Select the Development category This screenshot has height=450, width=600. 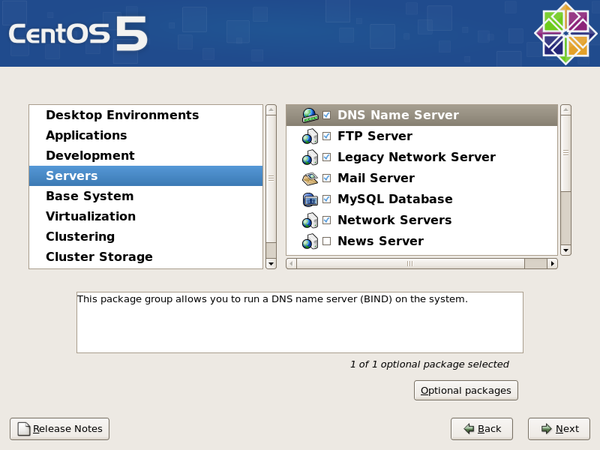tap(146, 156)
